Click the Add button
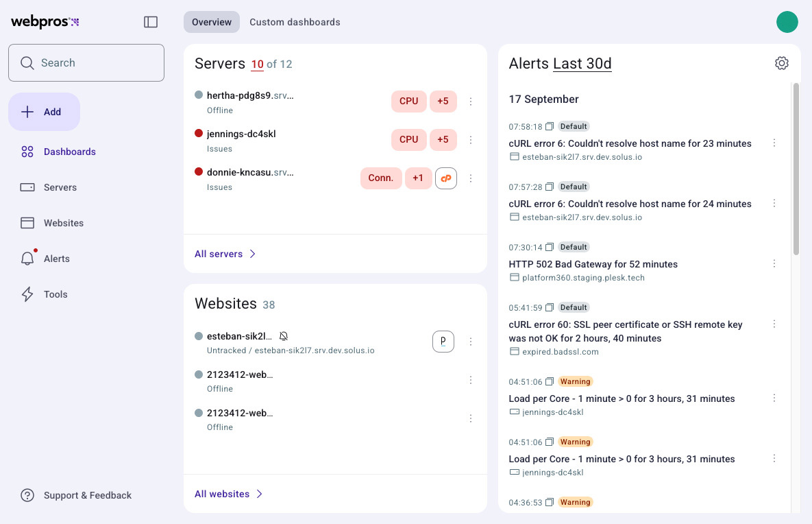Screen dimensions: 812x524 [44, 112]
